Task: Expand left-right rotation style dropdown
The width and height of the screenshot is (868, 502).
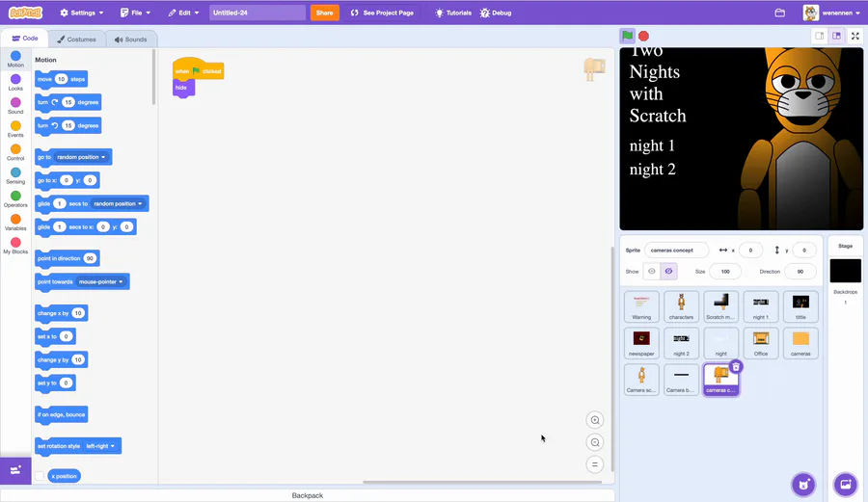Action: 100,446
